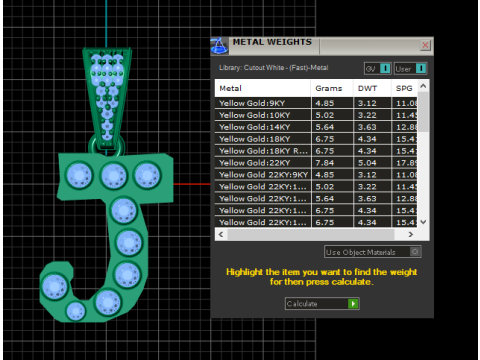Select the Yellow Gold:18KY row

coord(316,139)
